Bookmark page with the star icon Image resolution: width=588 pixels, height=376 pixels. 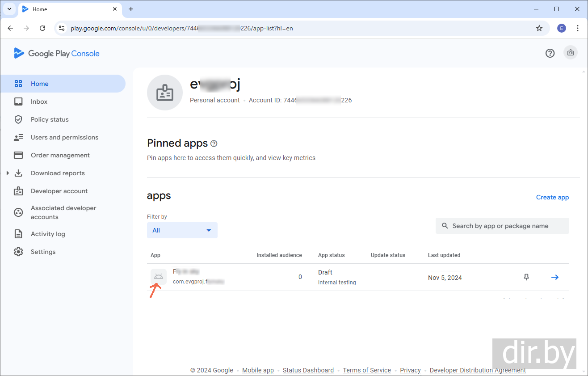tap(539, 28)
